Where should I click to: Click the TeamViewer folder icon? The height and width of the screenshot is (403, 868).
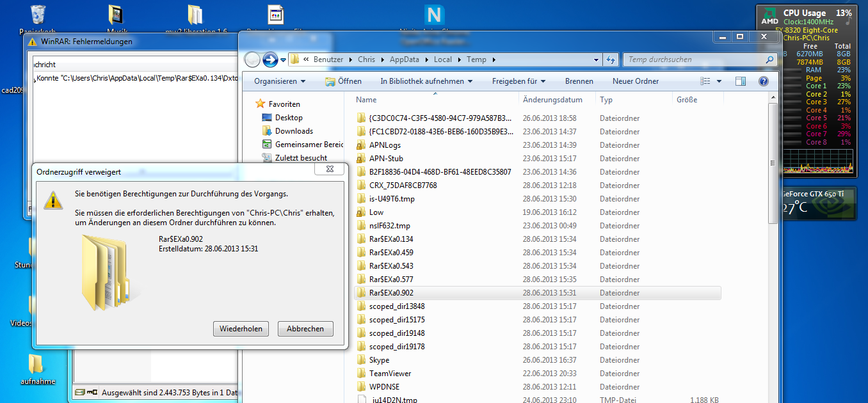(361, 374)
